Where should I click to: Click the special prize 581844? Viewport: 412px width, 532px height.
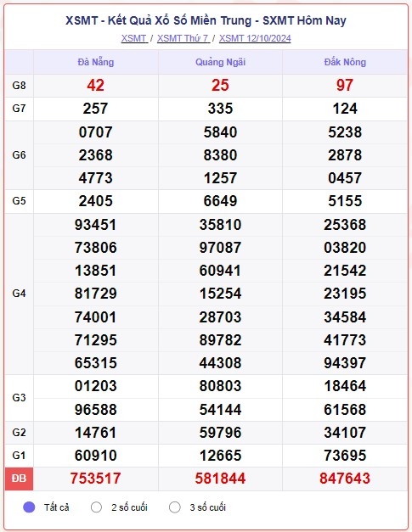220,479
